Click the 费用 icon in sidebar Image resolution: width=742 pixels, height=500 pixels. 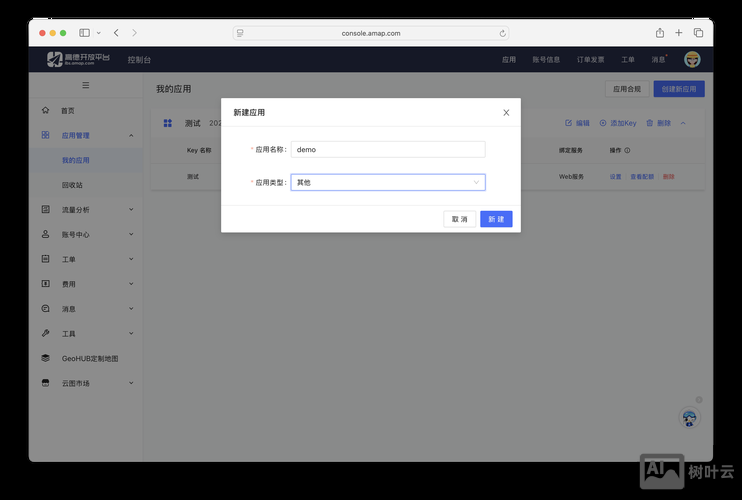pos(45,284)
